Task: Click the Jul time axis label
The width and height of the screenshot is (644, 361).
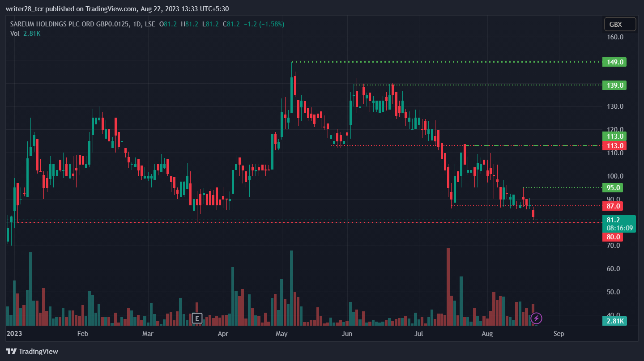Action: (x=419, y=334)
